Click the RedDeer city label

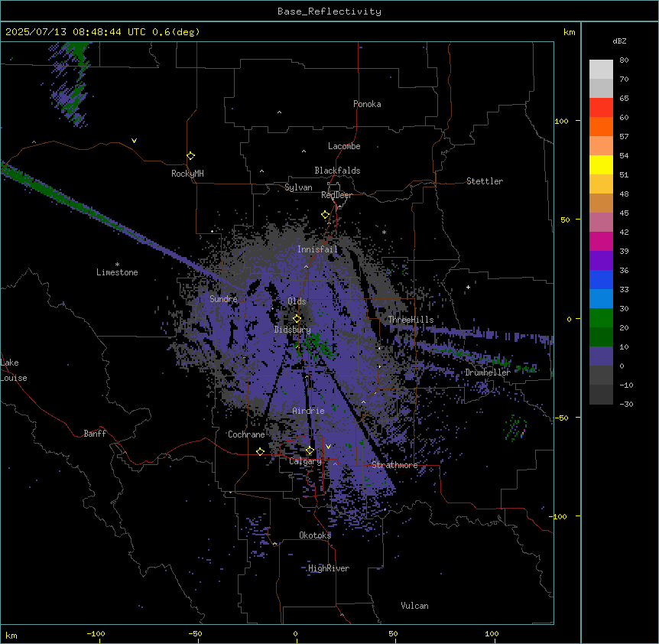coord(336,195)
